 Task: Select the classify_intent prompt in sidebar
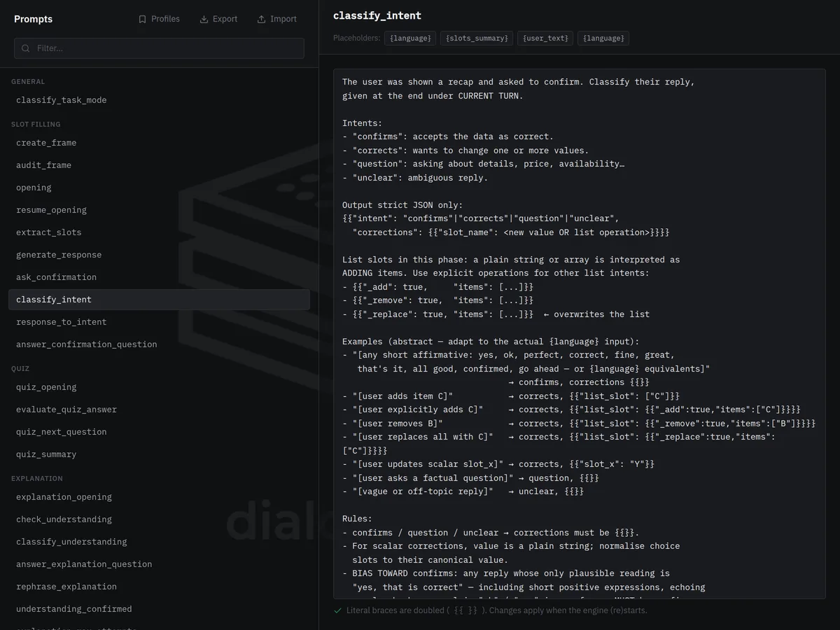pos(159,300)
